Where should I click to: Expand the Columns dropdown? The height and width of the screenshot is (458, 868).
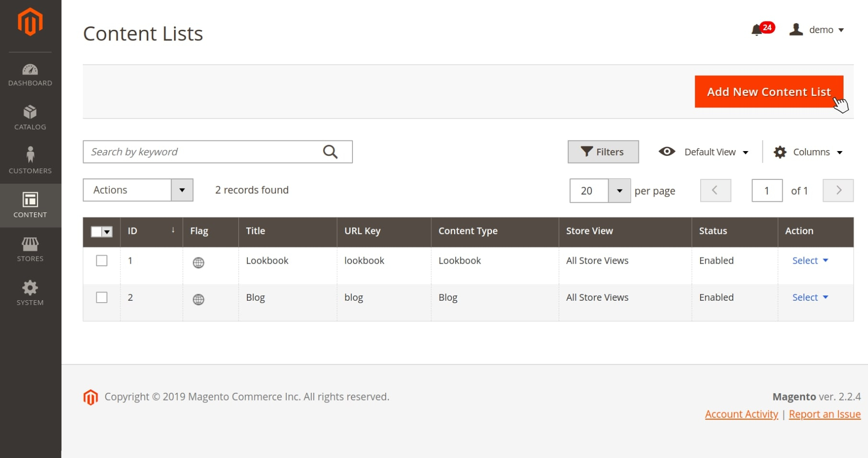[x=809, y=152]
